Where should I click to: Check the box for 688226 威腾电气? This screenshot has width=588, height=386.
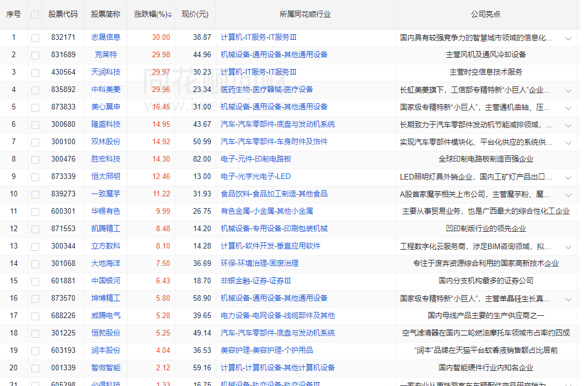point(35,316)
